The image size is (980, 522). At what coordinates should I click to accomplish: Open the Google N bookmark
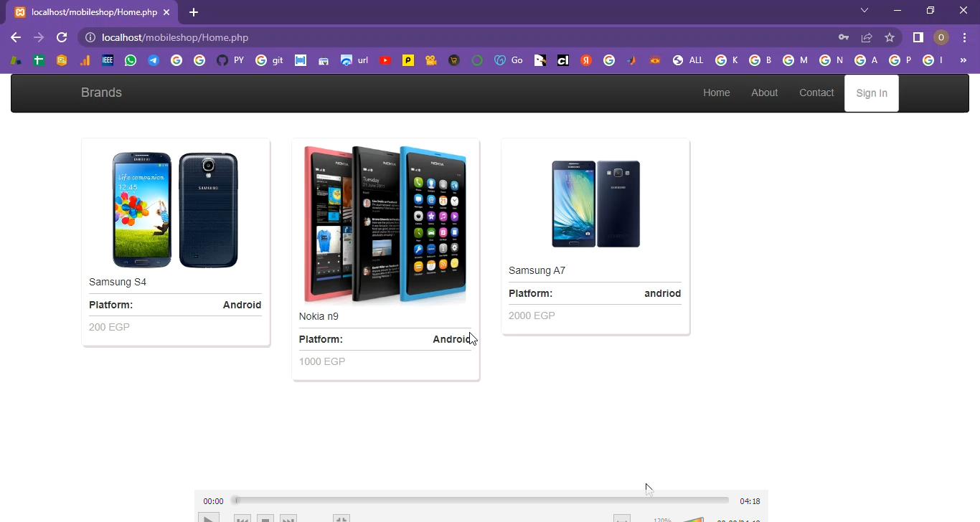pyautogui.click(x=831, y=61)
